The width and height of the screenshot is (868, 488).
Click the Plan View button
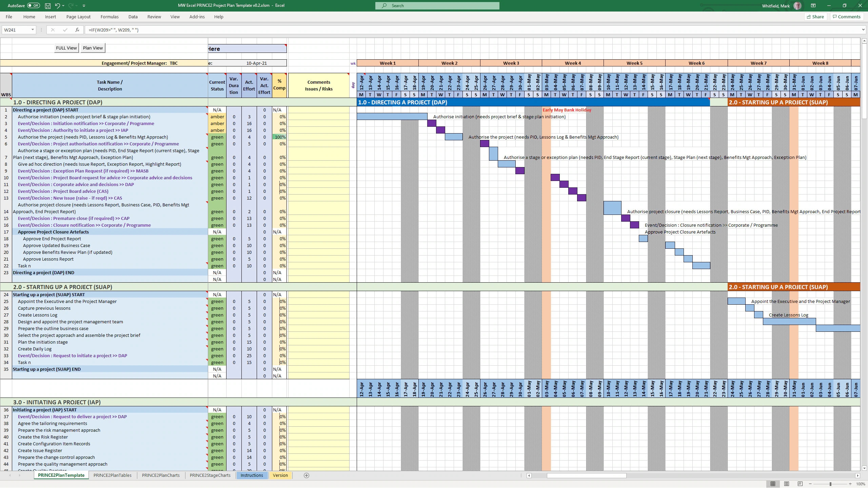coord(93,48)
